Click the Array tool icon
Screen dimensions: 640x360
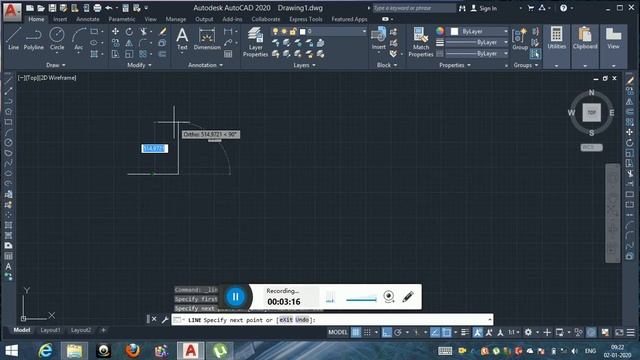coord(142,54)
